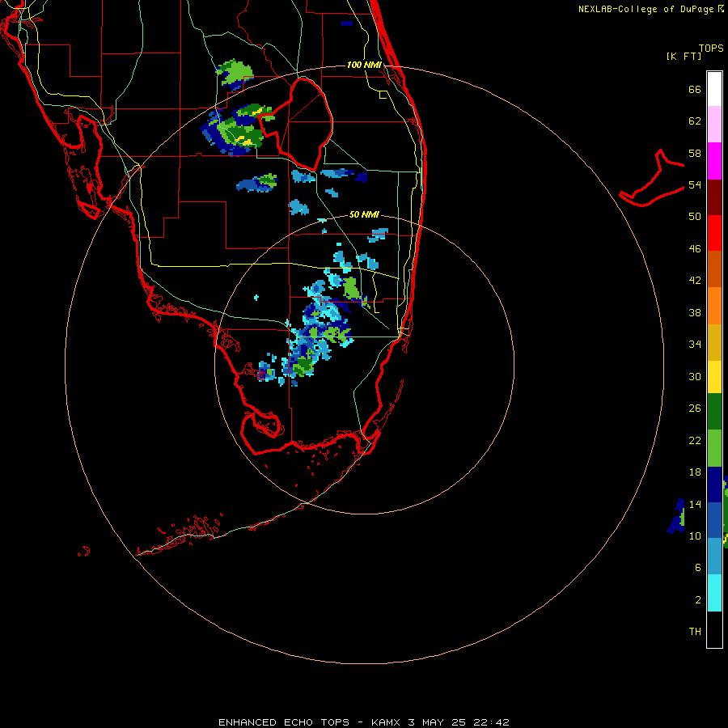This screenshot has width=728, height=728.
Task: Select the light pink legend swatch
Action: coord(714,125)
